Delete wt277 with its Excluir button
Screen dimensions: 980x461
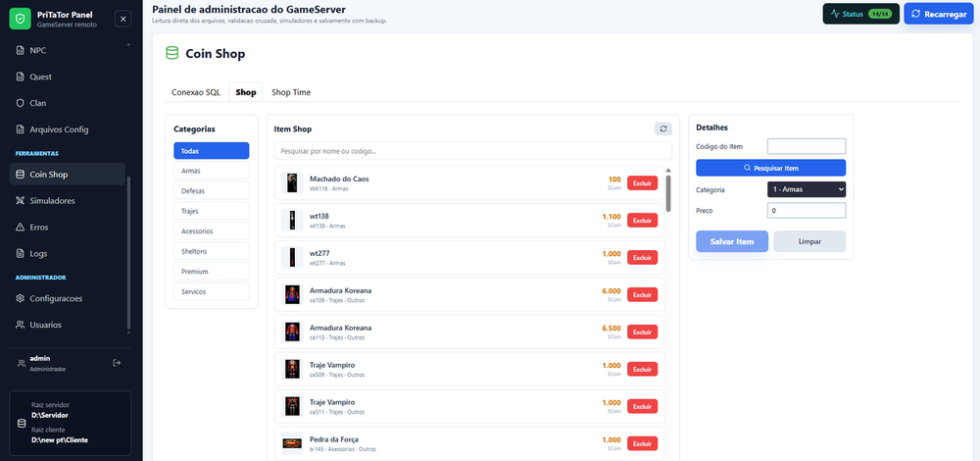point(642,258)
